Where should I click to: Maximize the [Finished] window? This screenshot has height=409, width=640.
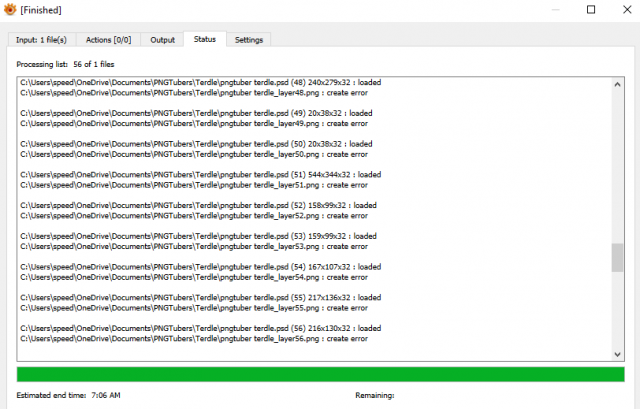click(x=591, y=9)
